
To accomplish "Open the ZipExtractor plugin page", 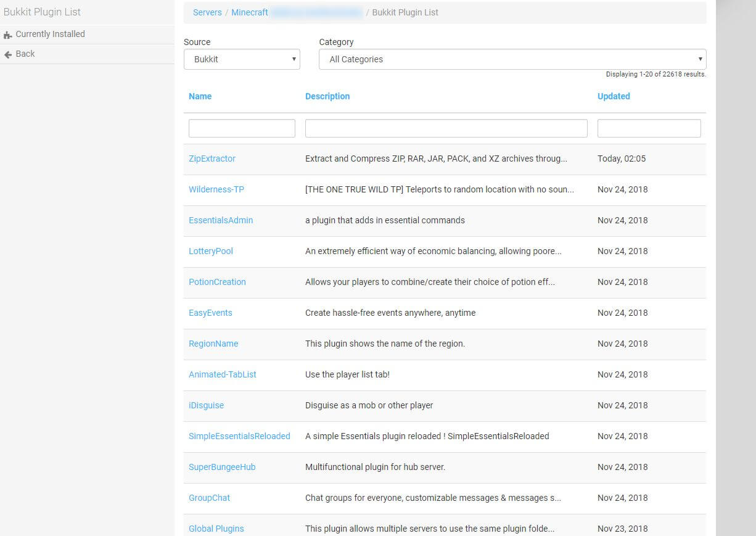I will [212, 159].
